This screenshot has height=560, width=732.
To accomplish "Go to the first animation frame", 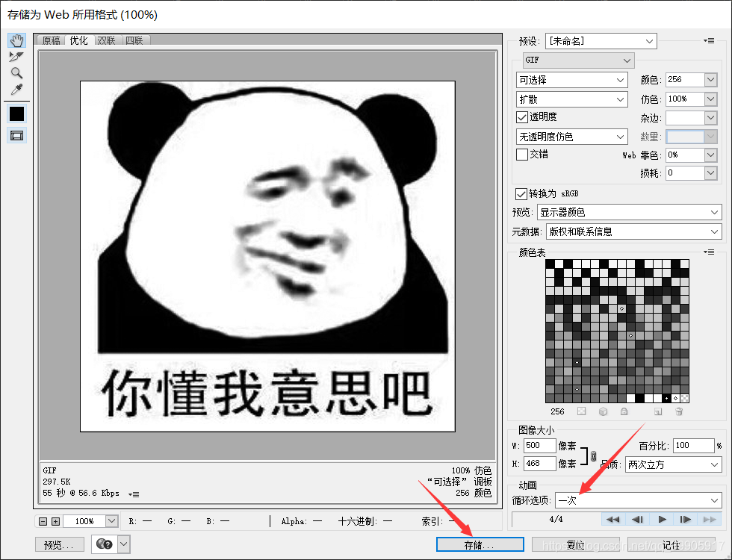I will [613, 520].
